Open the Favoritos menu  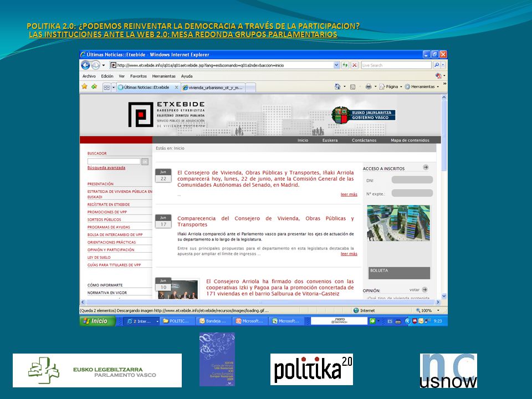pyautogui.click(x=139, y=76)
